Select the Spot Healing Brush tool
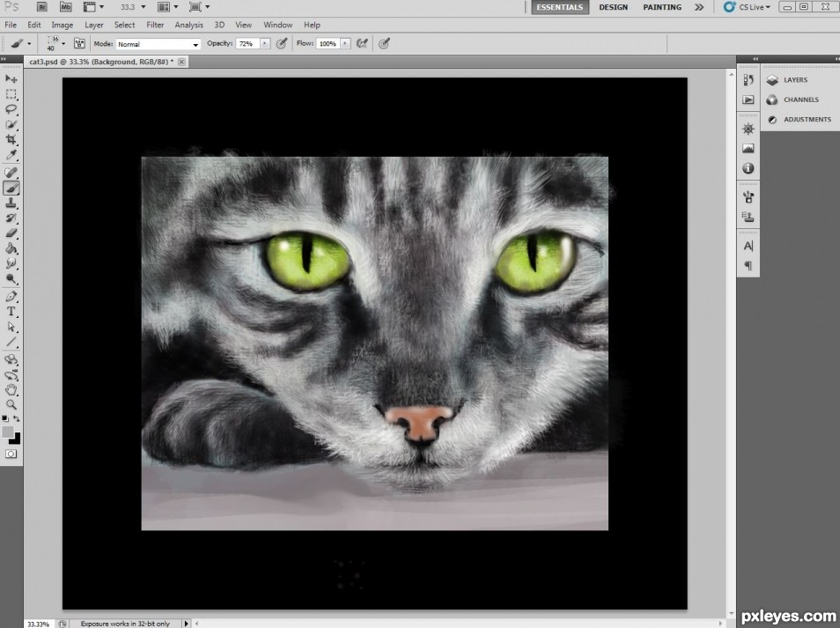The width and height of the screenshot is (840, 628). (11, 172)
